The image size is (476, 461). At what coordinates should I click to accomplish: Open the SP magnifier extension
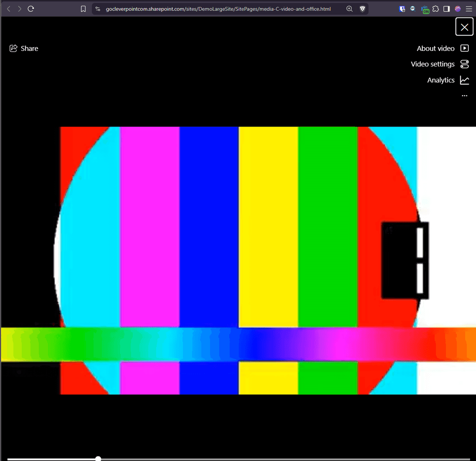413,9
